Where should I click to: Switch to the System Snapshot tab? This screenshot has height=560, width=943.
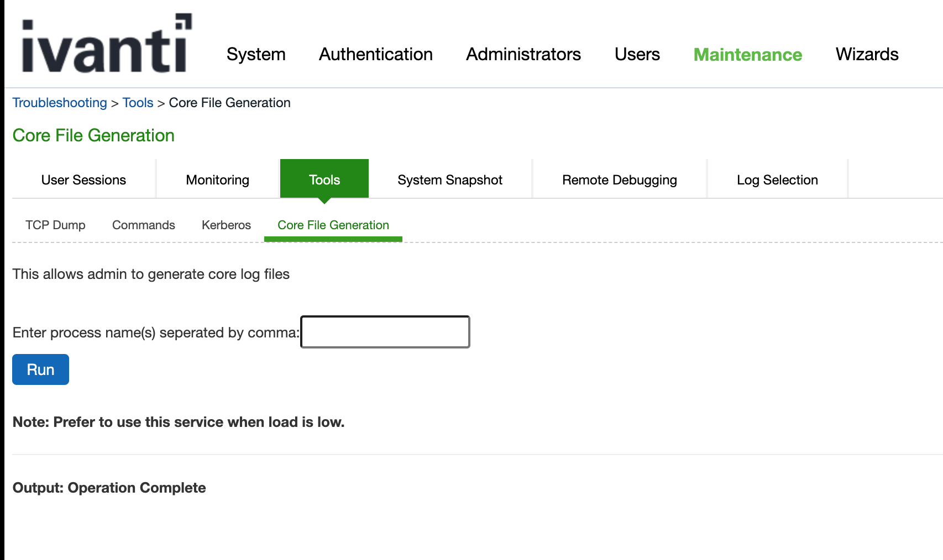pyautogui.click(x=450, y=179)
